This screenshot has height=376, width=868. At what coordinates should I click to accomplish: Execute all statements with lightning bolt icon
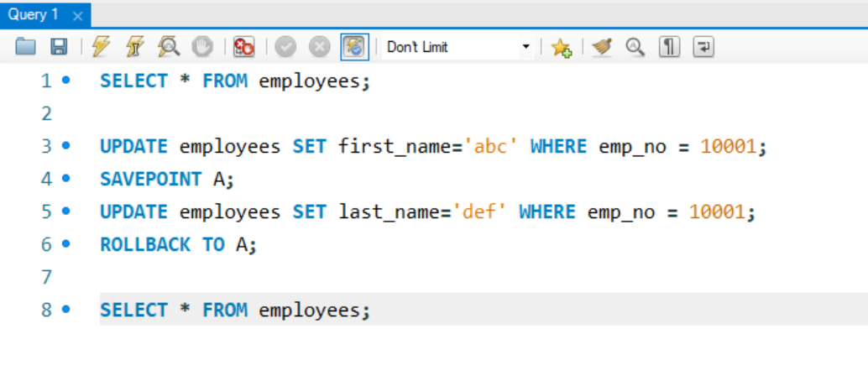[x=102, y=47]
